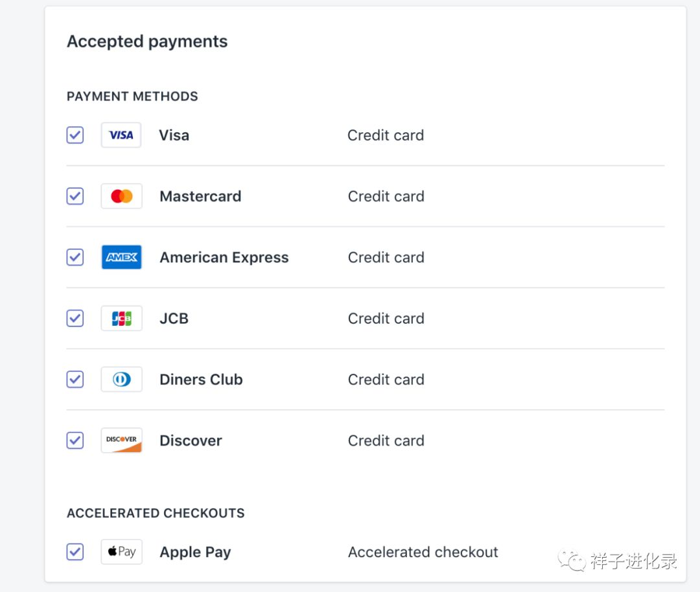Click the American Express label text
The width and height of the screenshot is (700, 592).
pos(224,257)
